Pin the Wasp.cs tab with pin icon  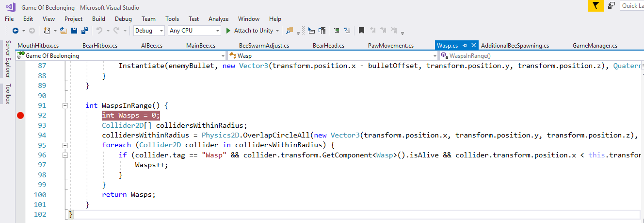point(465,46)
